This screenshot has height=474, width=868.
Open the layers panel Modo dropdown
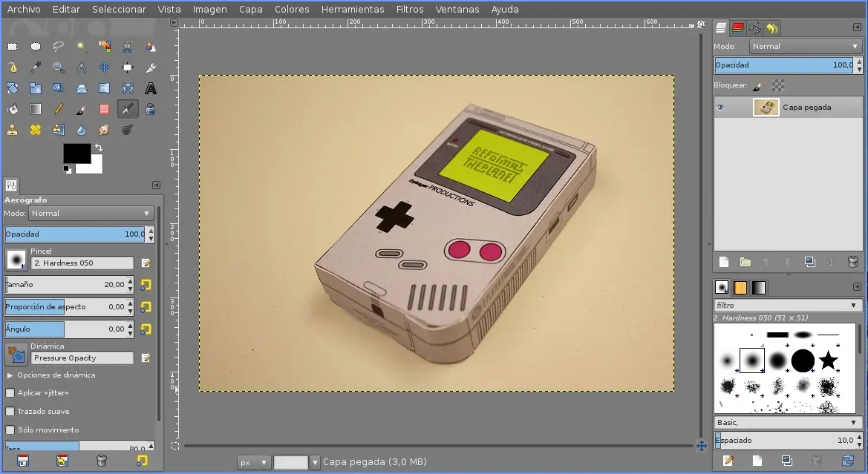point(805,47)
